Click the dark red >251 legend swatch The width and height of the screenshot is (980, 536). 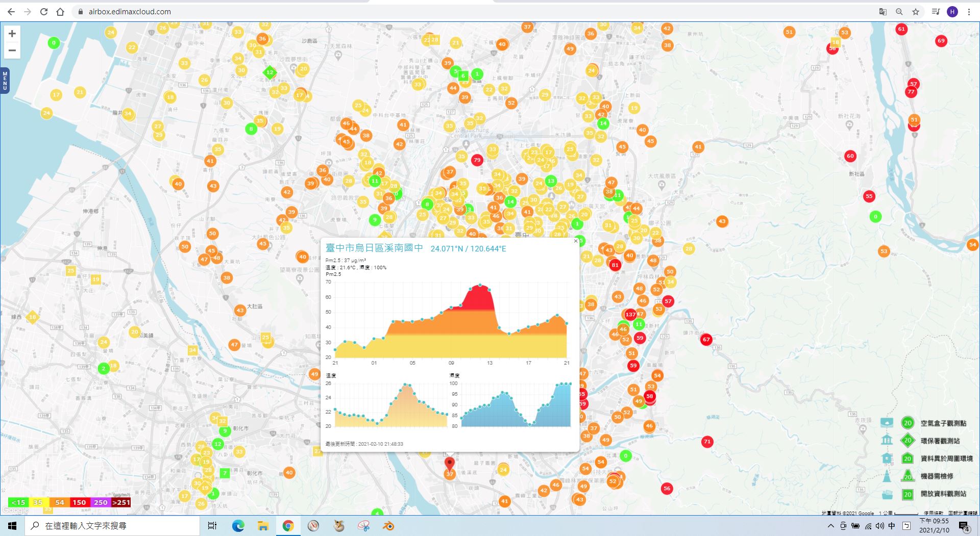(121, 502)
